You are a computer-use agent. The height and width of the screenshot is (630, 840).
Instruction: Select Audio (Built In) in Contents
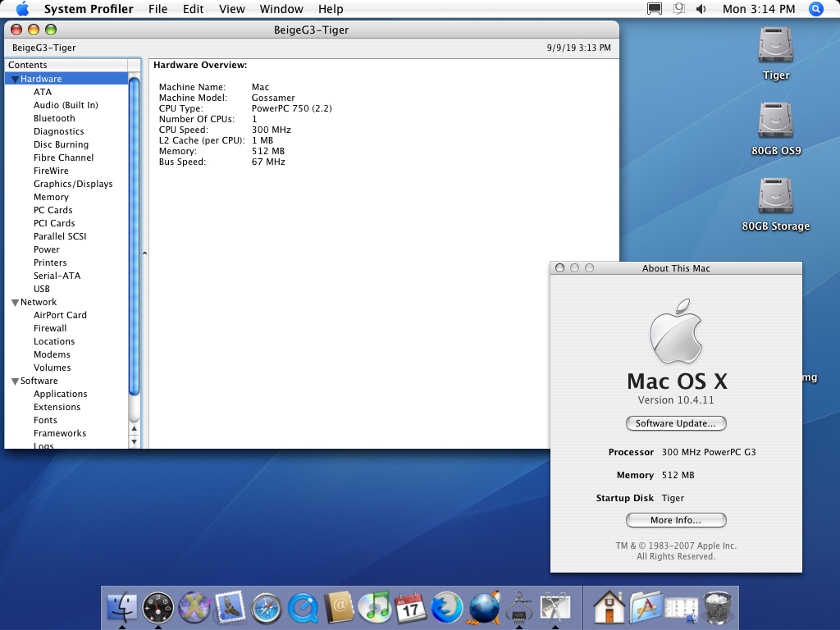coord(66,105)
